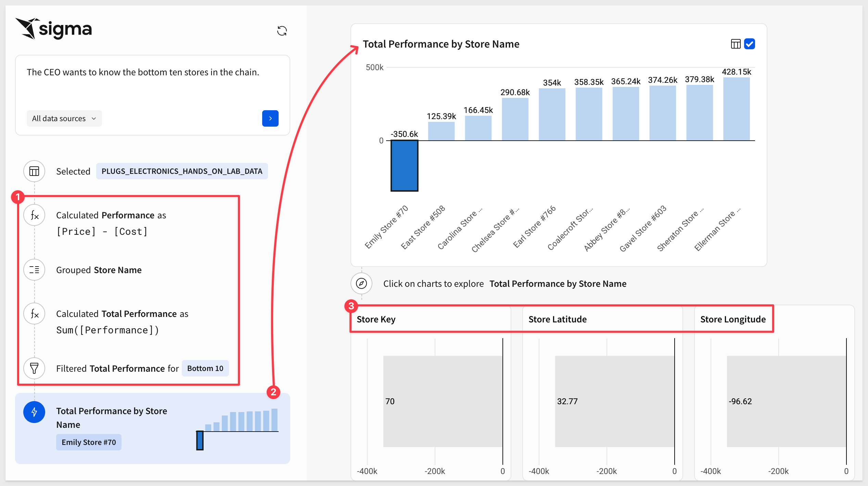Click the fx icon for Total Performance
The height and width of the screenshot is (486, 868).
(34, 314)
